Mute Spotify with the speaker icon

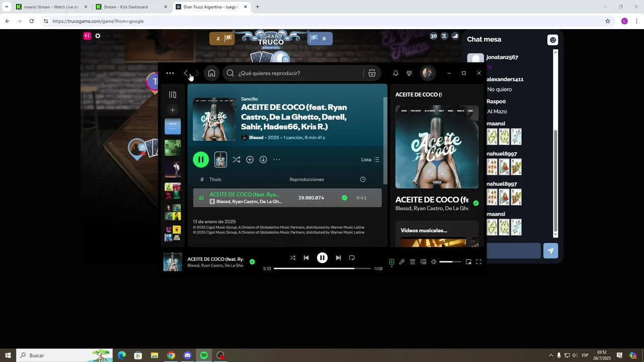point(434,262)
